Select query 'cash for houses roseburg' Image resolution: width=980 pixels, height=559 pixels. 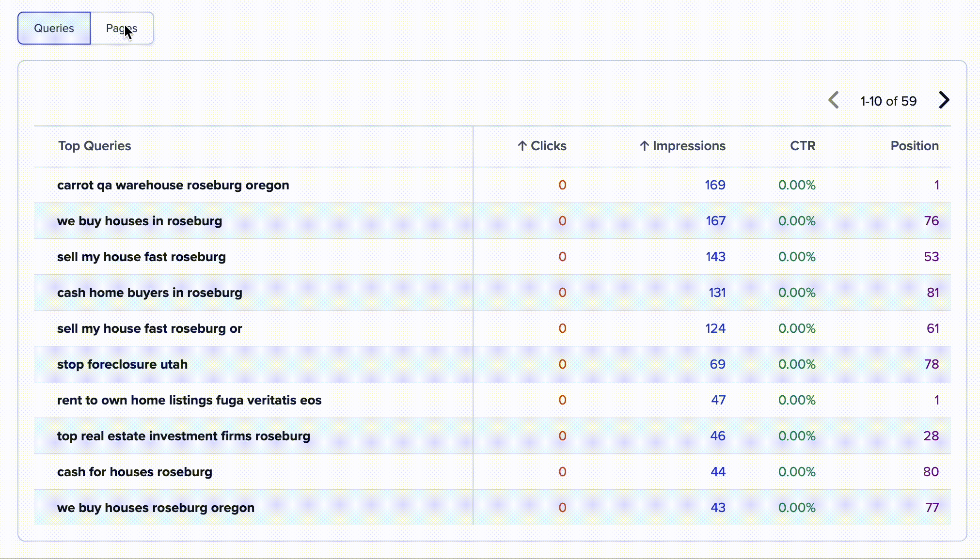[135, 472]
